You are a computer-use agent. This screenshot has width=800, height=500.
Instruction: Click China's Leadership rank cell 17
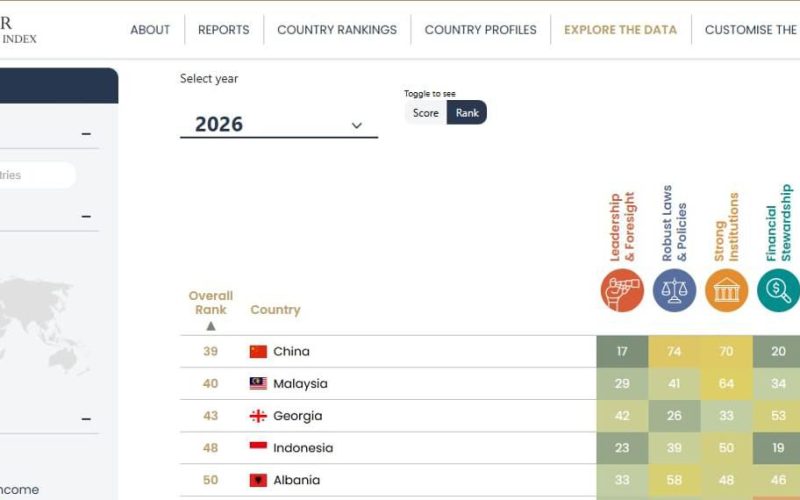[x=622, y=351]
